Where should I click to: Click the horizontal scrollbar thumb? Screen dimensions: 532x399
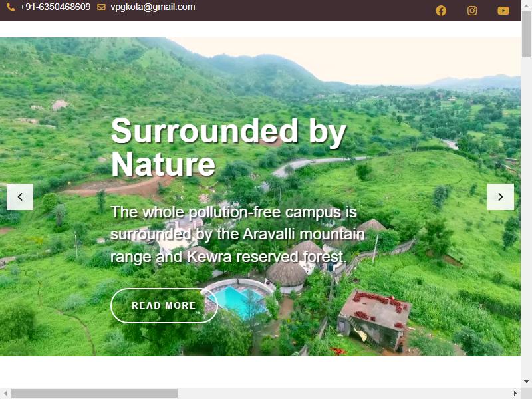[94, 393]
